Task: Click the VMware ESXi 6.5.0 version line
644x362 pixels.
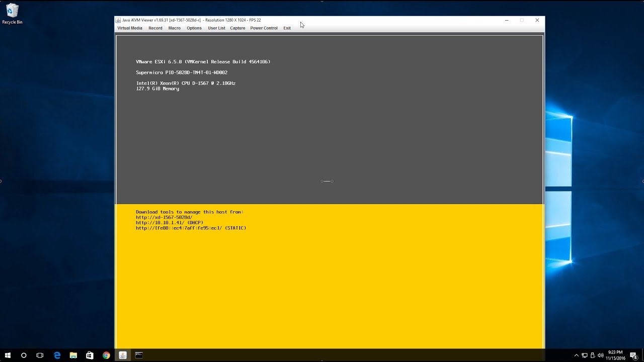Action: (x=203, y=62)
